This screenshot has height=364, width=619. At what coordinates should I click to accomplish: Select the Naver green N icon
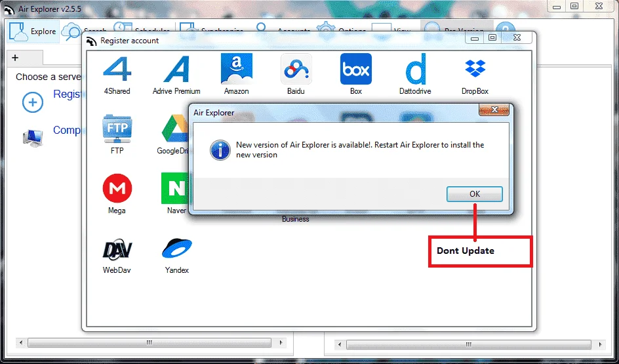pos(174,188)
